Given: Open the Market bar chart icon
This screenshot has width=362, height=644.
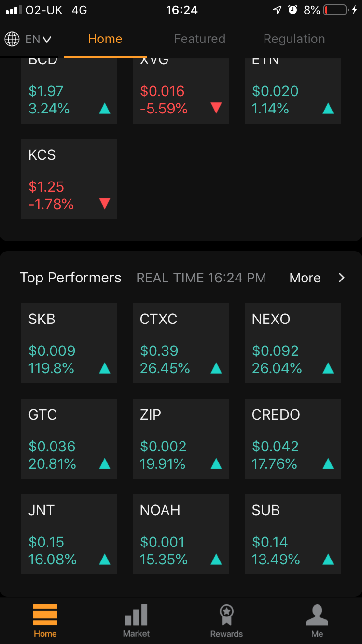Looking at the screenshot, I should 136,615.
